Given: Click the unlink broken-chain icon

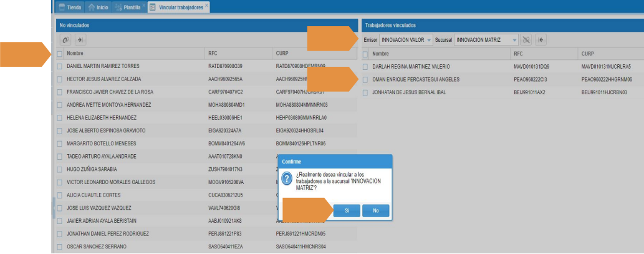Looking at the screenshot, I should tap(527, 40).
